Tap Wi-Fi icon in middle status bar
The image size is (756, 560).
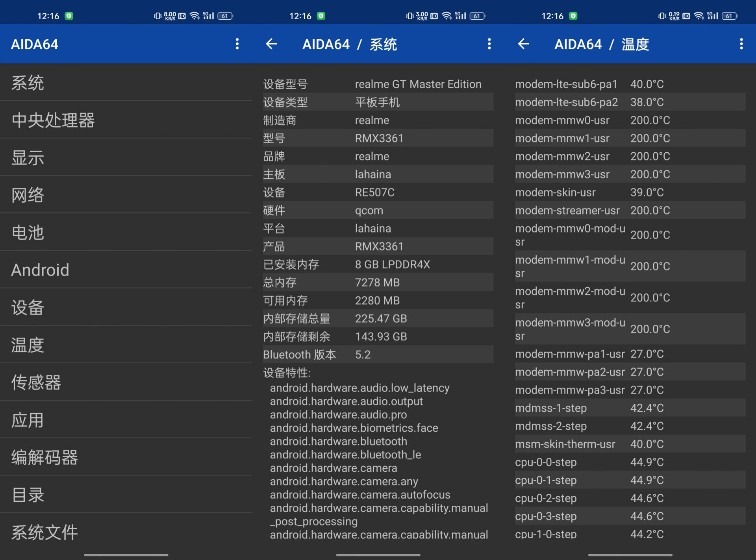(x=447, y=16)
